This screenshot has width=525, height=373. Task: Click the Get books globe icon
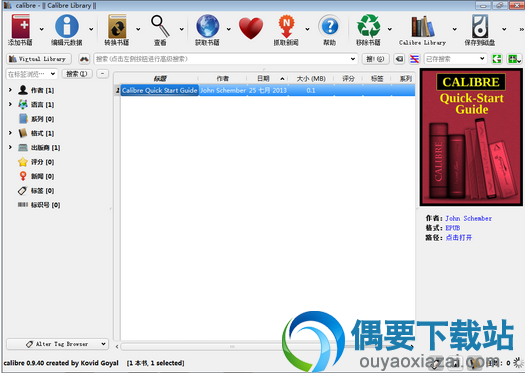207,26
